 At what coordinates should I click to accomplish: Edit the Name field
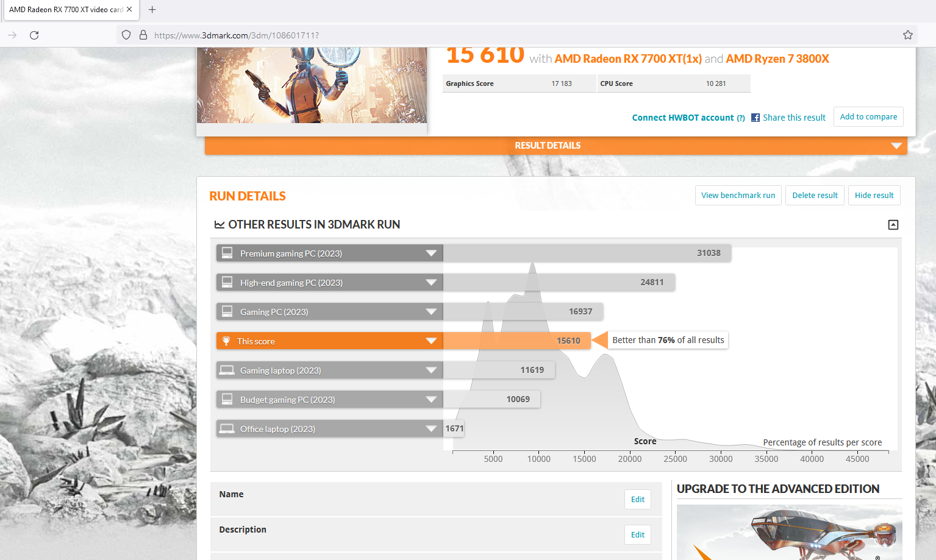(x=638, y=500)
